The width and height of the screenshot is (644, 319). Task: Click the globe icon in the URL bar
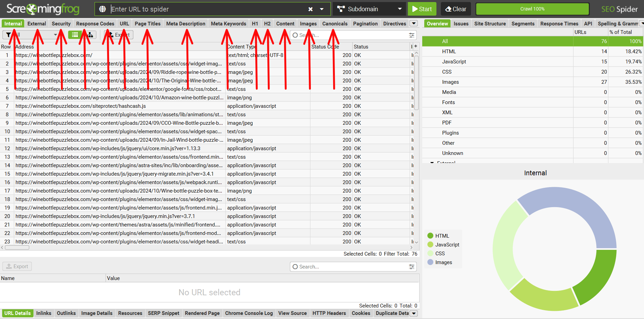[x=103, y=9]
